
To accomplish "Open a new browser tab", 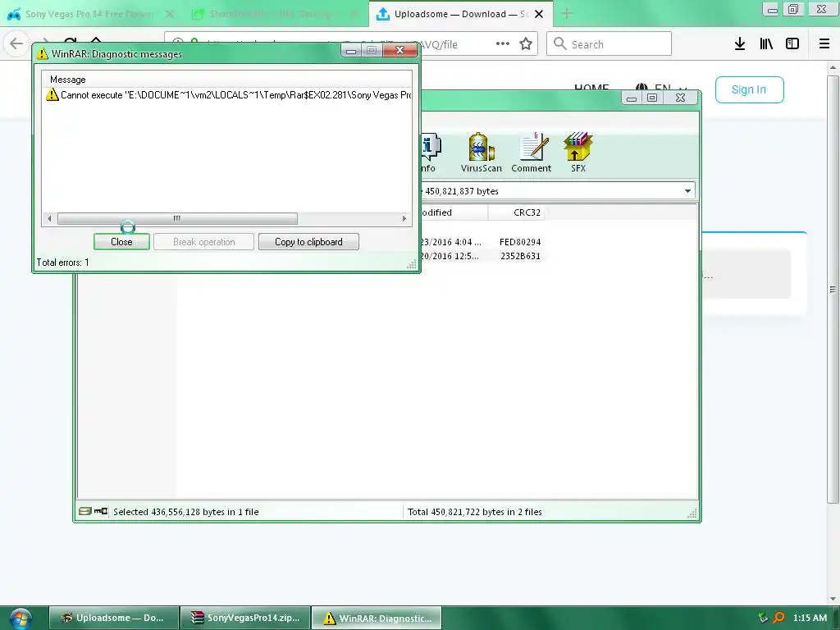I will click(x=567, y=14).
